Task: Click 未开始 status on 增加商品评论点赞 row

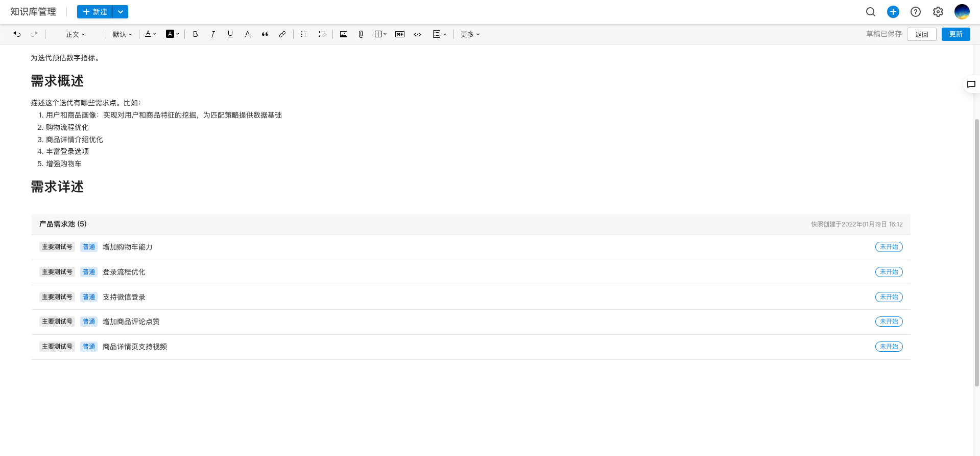Action: 889,322
